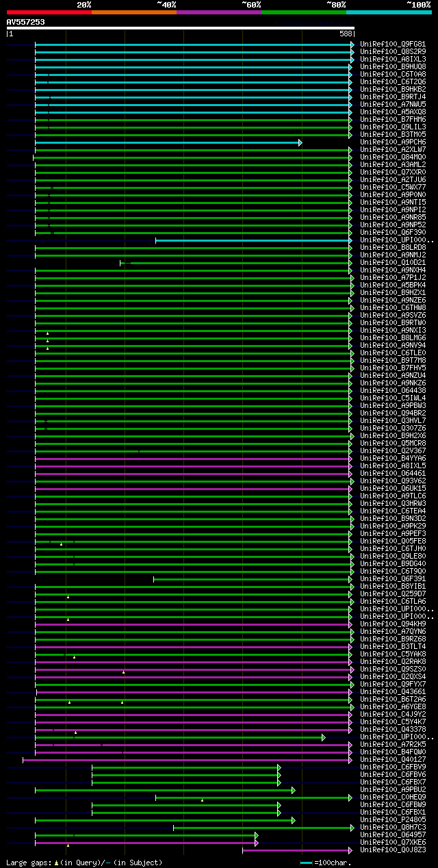Select the UniRef100_O64461 label
Image resolution: width=438 pixels, height=868 pixels.
tap(393, 473)
